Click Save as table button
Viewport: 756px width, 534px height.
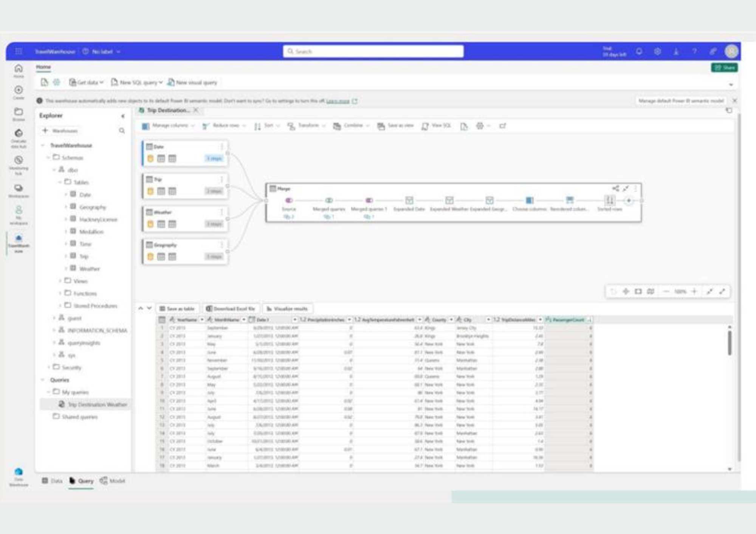pyautogui.click(x=177, y=309)
